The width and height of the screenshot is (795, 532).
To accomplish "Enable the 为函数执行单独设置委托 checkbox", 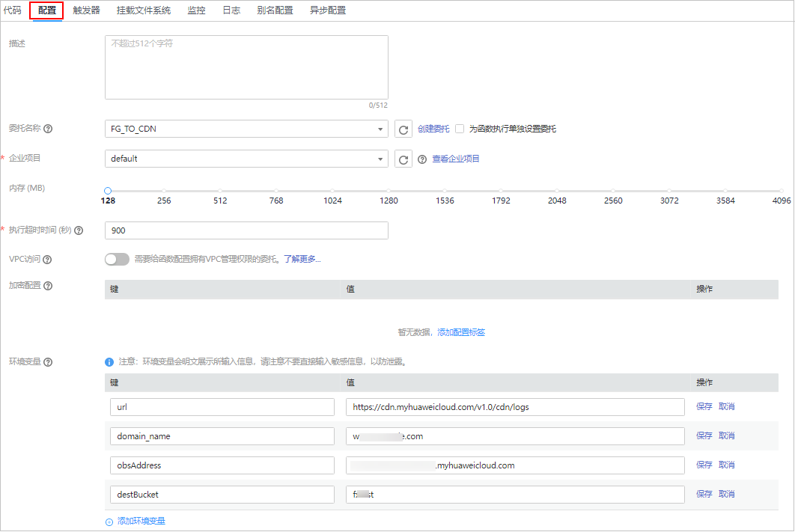I will pos(460,129).
